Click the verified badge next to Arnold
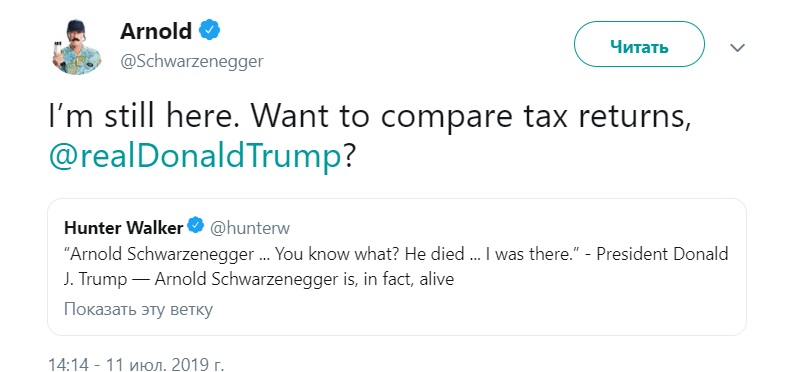 [x=209, y=31]
